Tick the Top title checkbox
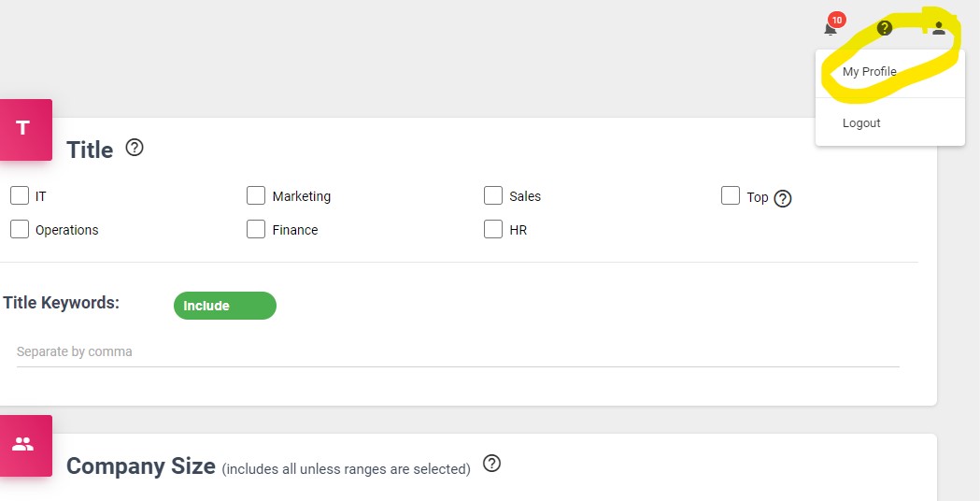This screenshot has height=501, width=980. pos(730,195)
